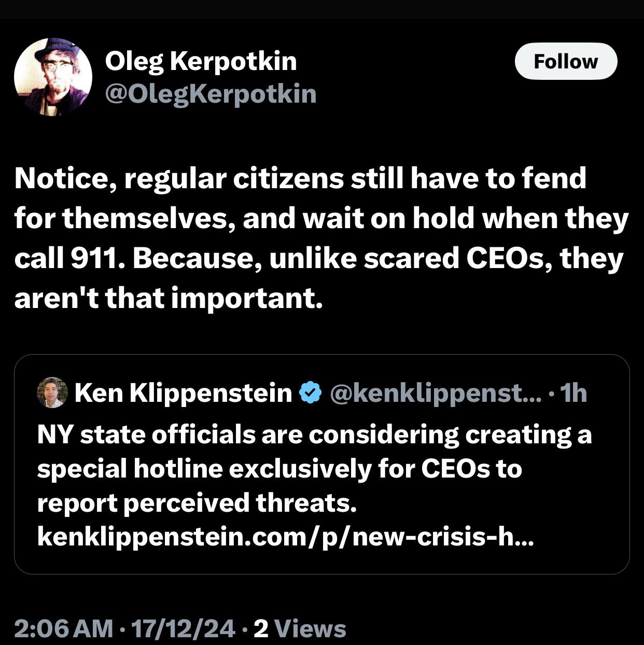Click the 1h timestamp on quoted tweet
The image size is (644, 645).
[x=575, y=392]
